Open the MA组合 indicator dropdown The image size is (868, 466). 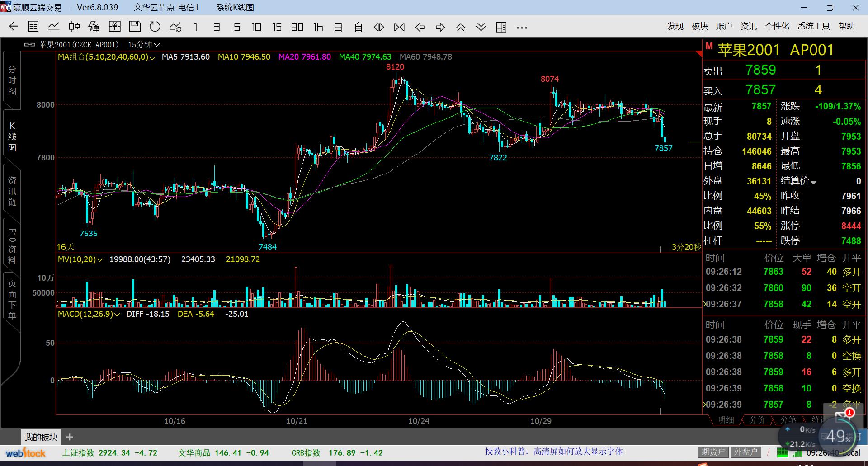pos(106,57)
